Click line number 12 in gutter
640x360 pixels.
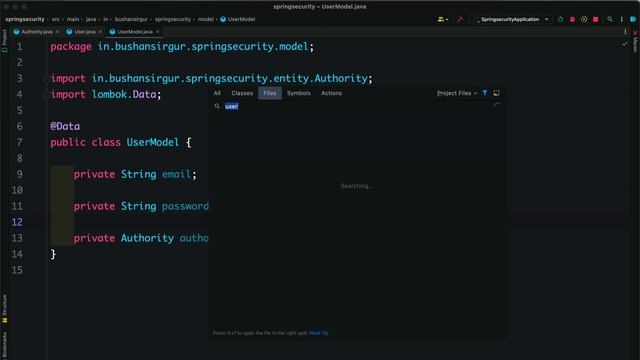tap(17, 222)
